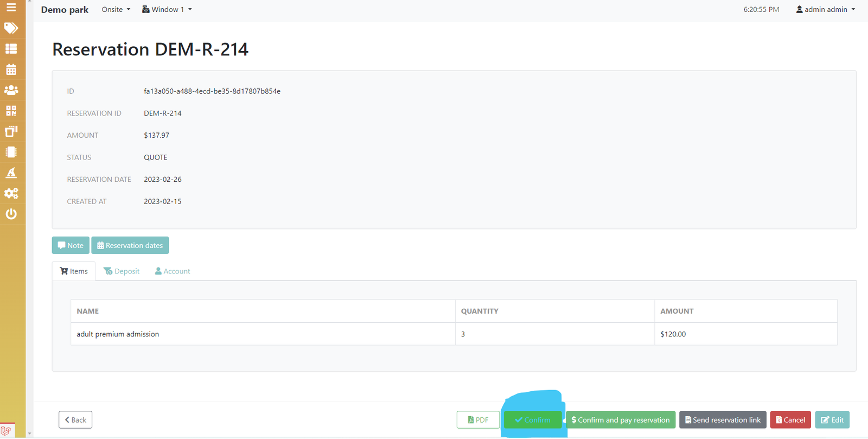
Task: Expand the Onsite dropdown
Action: [x=116, y=10]
